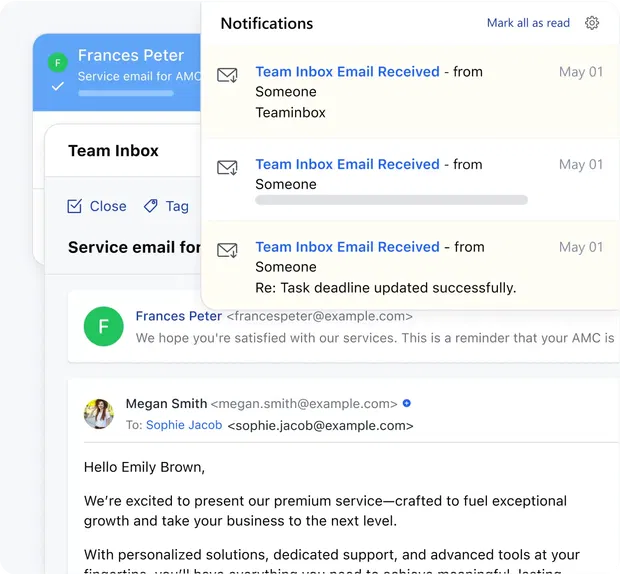Mark all notifications as read
This screenshot has width=620, height=574.
tap(528, 23)
